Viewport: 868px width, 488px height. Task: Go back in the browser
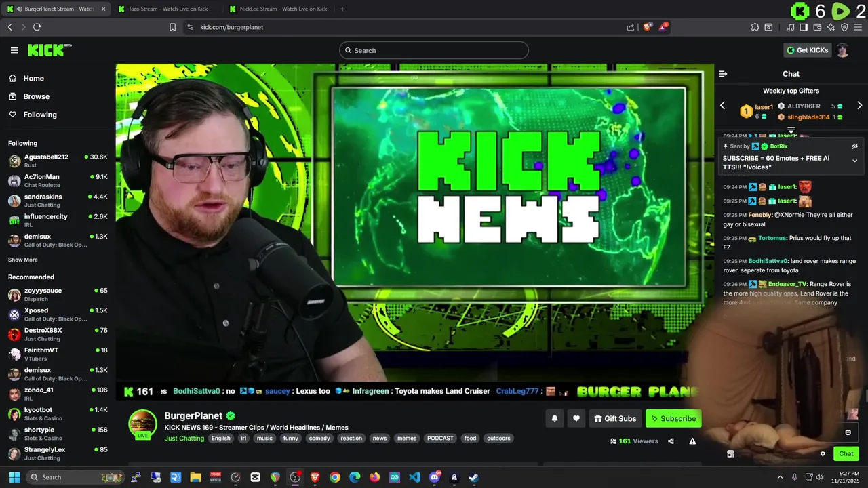pyautogui.click(x=9, y=27)
